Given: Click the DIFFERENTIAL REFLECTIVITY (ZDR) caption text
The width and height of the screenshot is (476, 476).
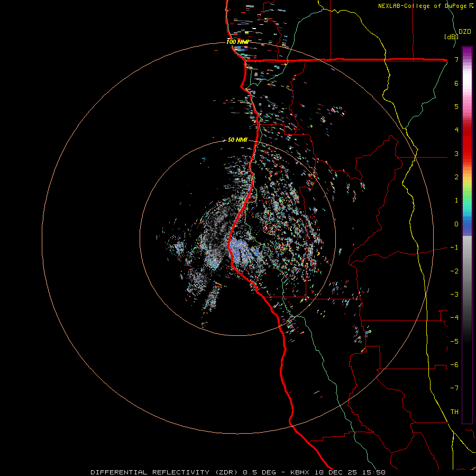Looking at the screenshot, I should tap(166, 472).
